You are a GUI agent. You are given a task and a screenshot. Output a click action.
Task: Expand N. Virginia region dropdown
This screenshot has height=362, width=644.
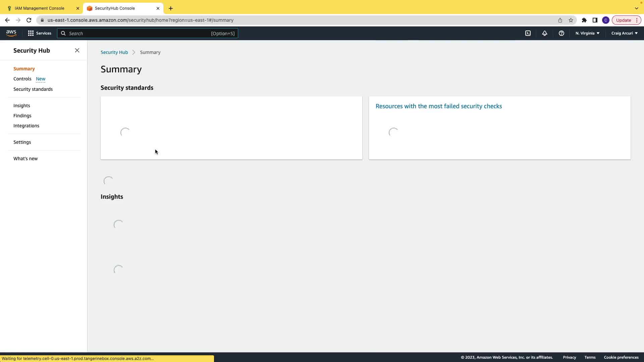pyautogui.click(x=587, y=33)
